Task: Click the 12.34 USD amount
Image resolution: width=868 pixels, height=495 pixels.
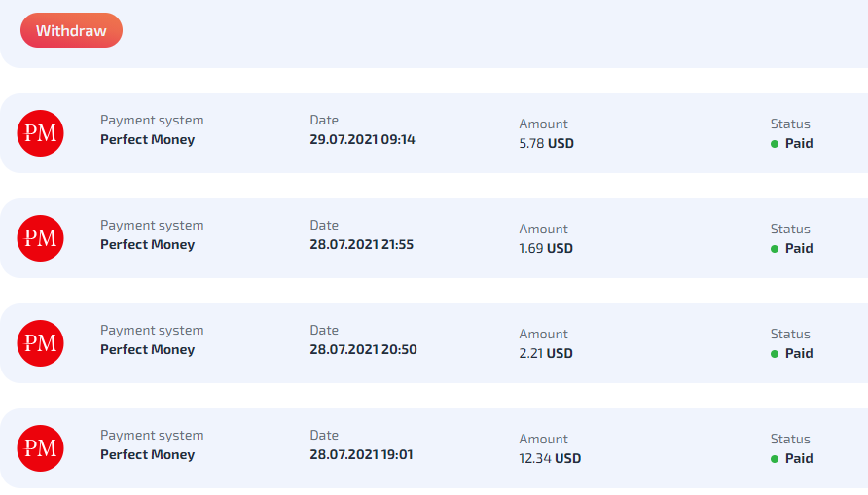Action: tap(550, 458)
